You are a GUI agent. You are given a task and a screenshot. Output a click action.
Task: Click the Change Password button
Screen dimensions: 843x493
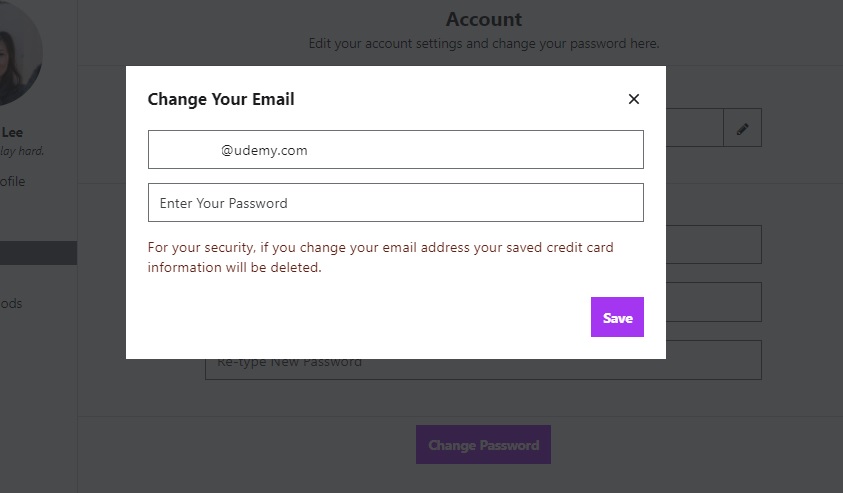[x=483, y=445]
